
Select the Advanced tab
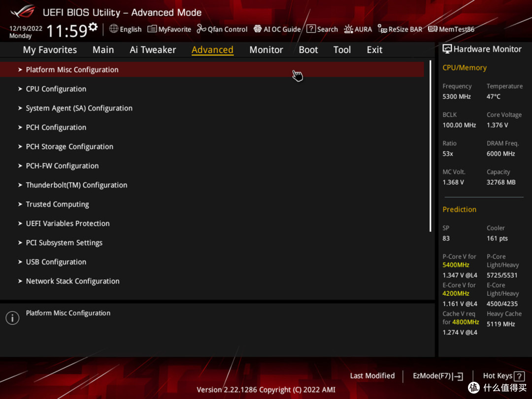(x=212, y=50)
